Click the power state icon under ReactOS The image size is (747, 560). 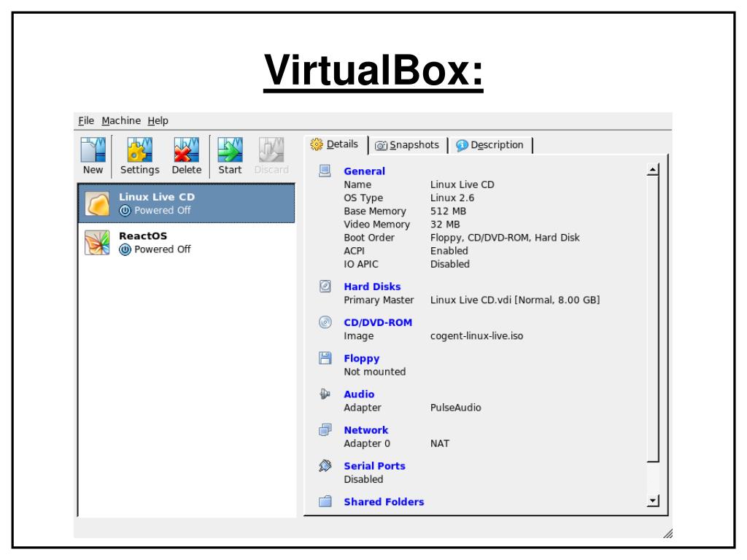(x=125, y=249)
